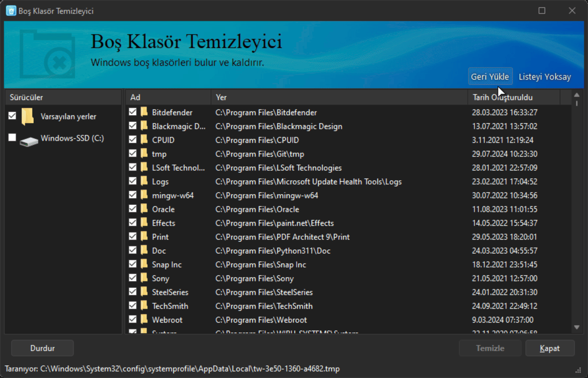Select the Effects folder name
Viewport: 588px width, 378px height.
pos(164,223)
